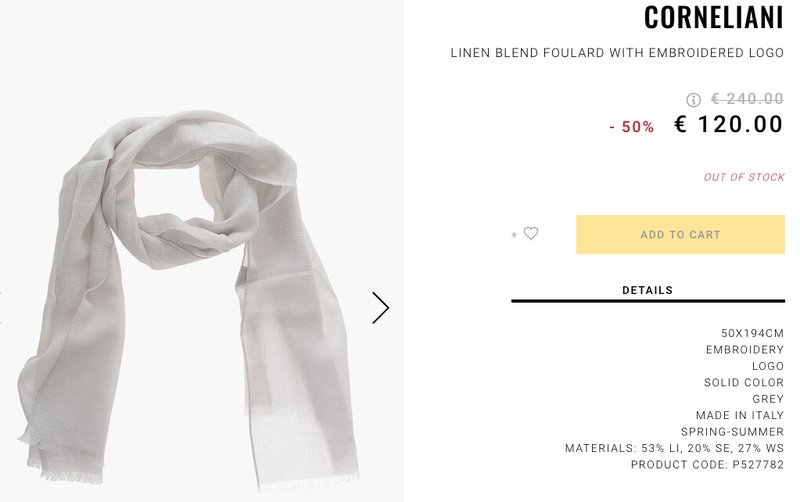Click the Materials composition line
800x502 pixels.
[x=674, y=449]
